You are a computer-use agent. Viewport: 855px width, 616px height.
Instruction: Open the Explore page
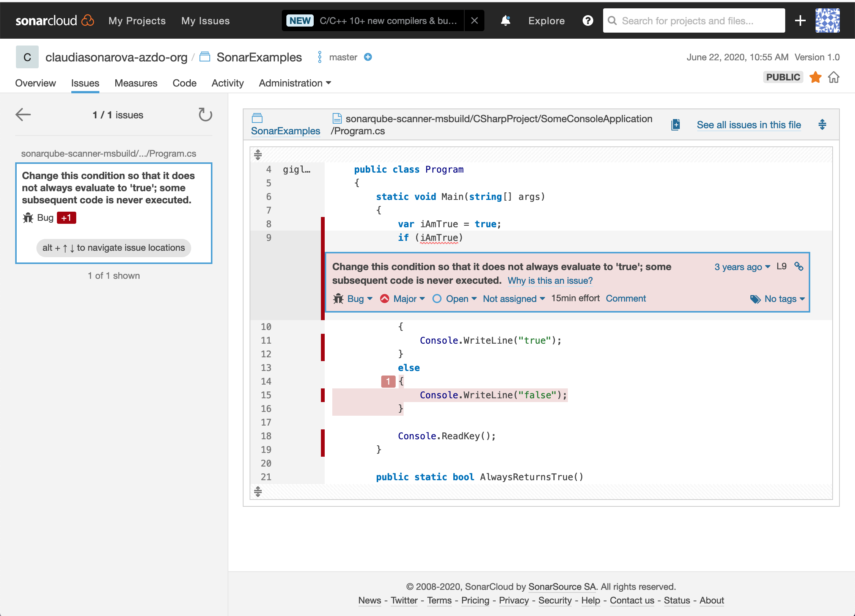(x=546, y=20)
